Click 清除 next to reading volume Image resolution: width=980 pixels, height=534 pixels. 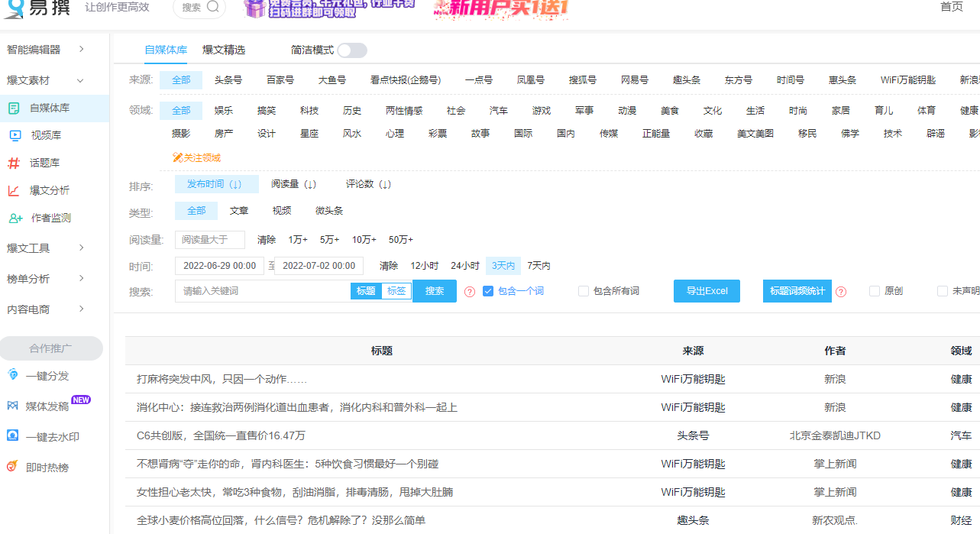pos(267,240)
